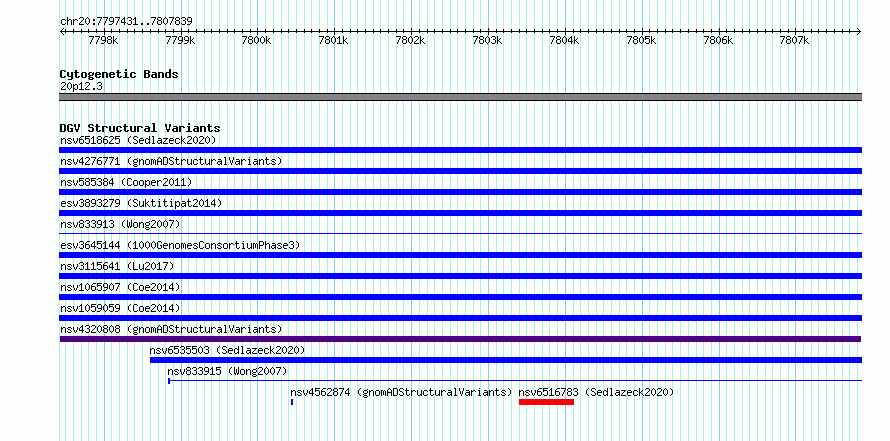The height and width of the screenshot is (441, 890).
Task: Open variant nsv6516783 (Sedlazeck2020) label
Action: point(596,392)
